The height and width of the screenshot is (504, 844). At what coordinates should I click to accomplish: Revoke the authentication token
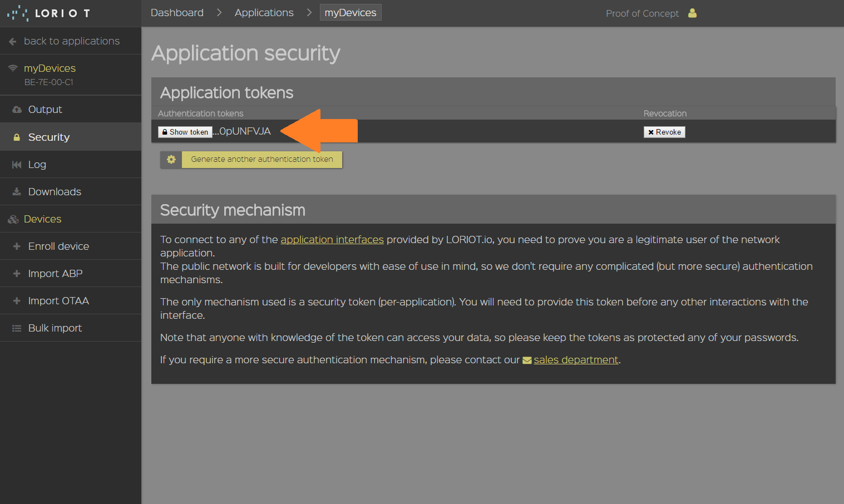(664, 132)
